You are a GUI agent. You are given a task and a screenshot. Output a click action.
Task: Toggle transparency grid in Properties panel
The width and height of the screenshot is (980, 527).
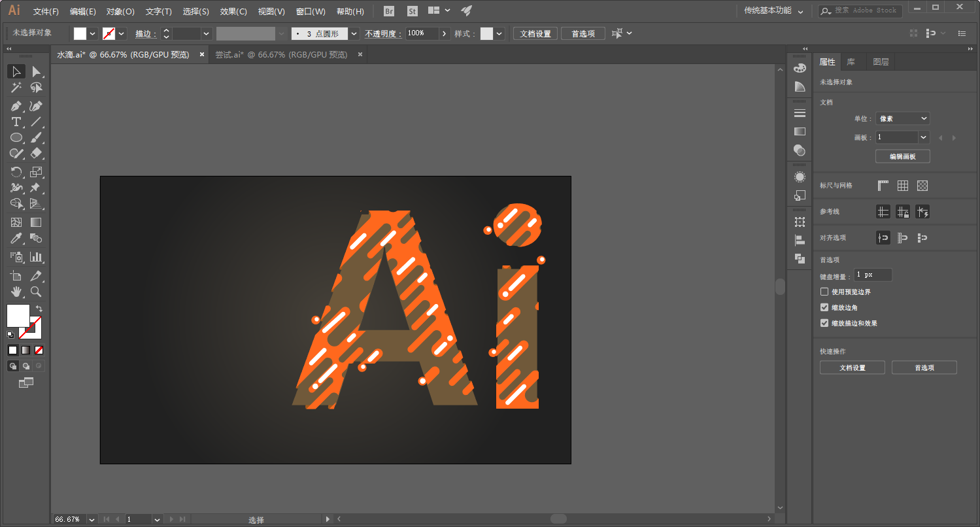[922, 186]
